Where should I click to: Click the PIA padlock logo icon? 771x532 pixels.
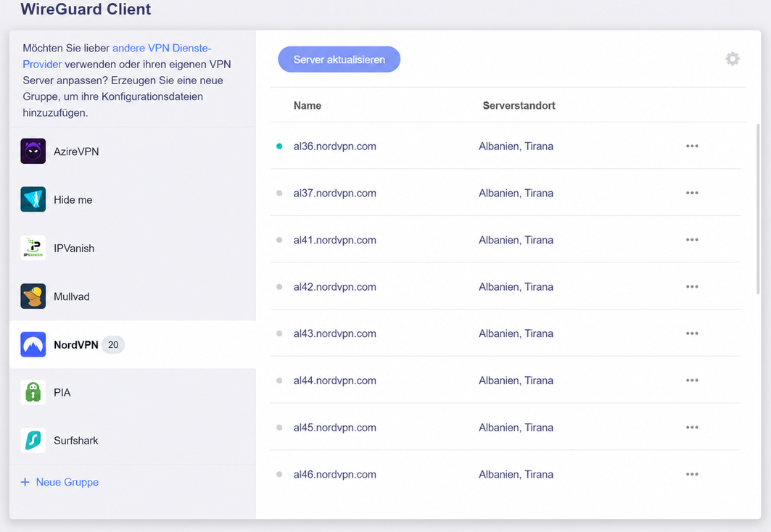click(33, 392)
